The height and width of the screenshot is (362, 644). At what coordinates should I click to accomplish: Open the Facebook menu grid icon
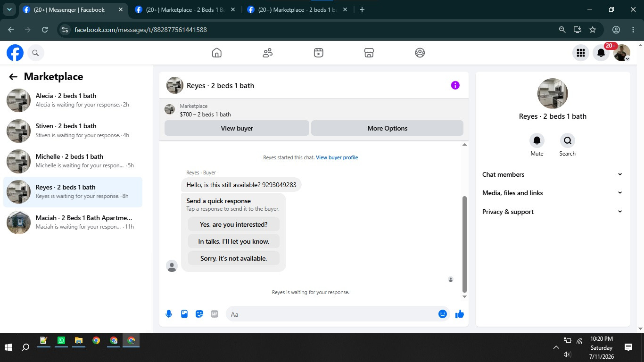pyautogui.click(x=581, y=53)
